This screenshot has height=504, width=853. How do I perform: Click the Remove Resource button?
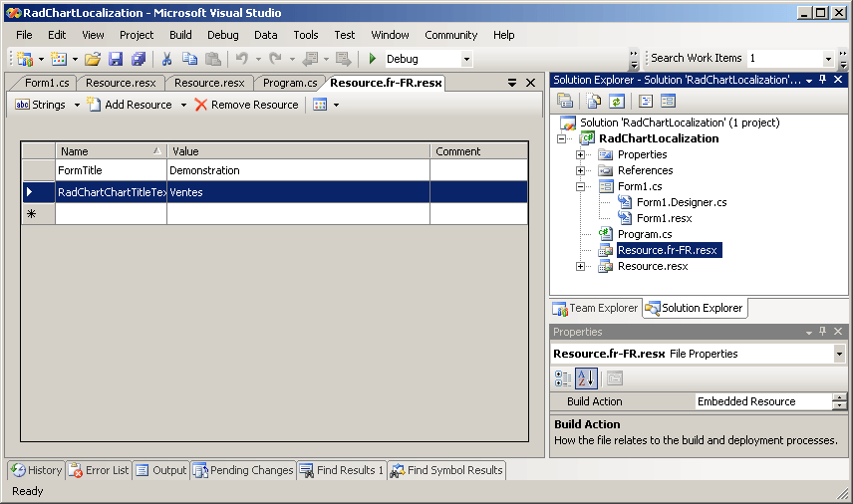pyautogui.click(x=247, y=105)
